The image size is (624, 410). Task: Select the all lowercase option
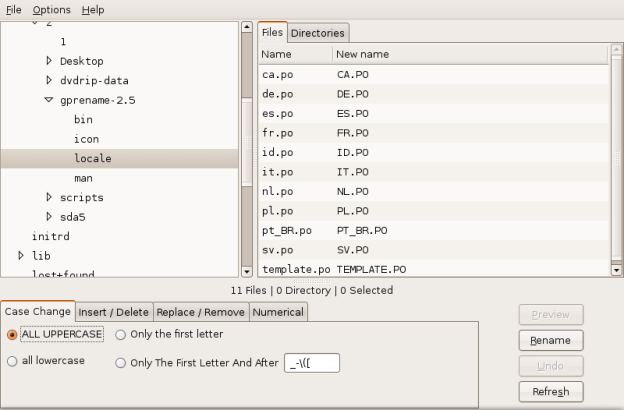click(13, 361)
